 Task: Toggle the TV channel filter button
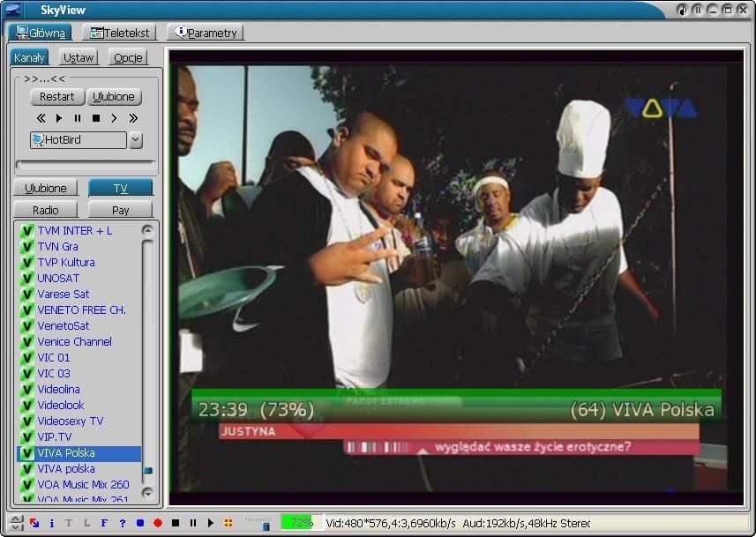tap(121, 188)
